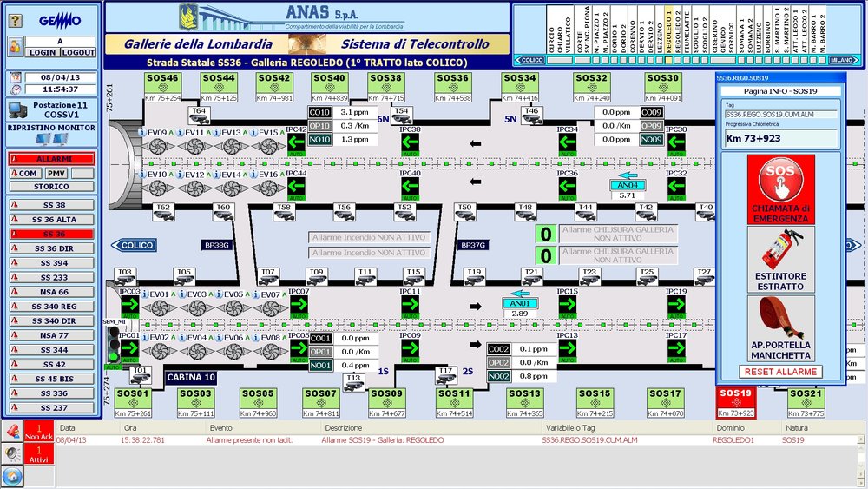The height and width of the screenshot is (489, 868).
Task: Click the MILANO arrow in tunnel strip
Action: click(x=844, y=60)
